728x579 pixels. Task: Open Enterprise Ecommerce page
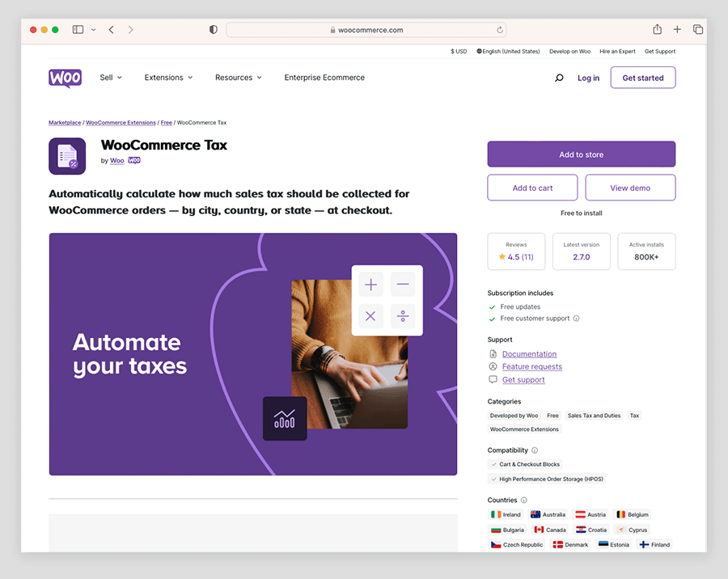coord(324,78)
